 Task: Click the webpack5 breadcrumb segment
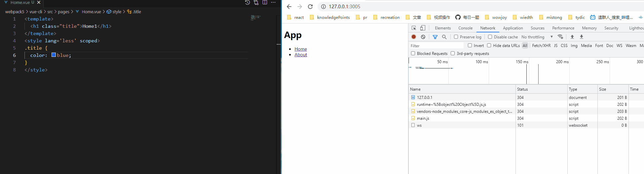[x=15, y=12]
